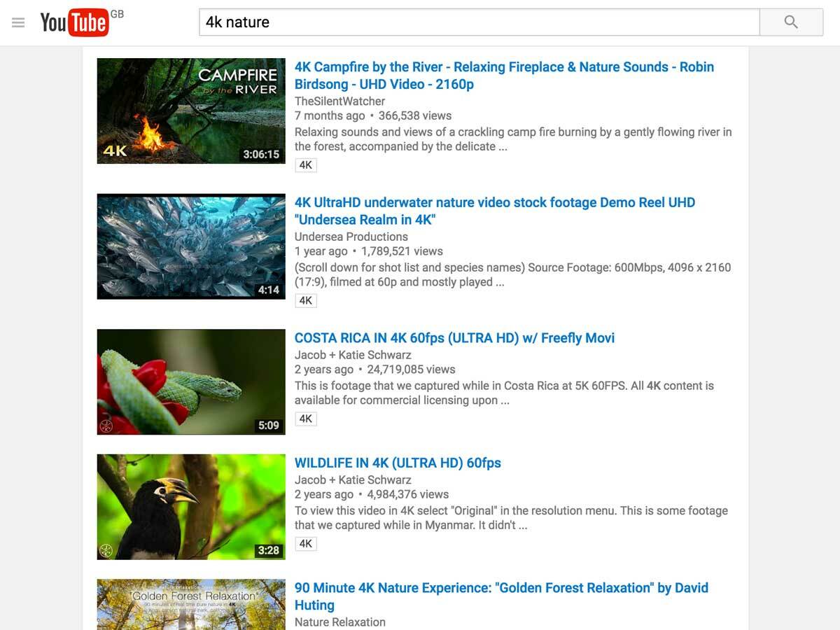Open the Golden Forest Relaxation thumbnail
Image resolution: width=840 pixels, height=630 pixels.
click(x=191, y=604)
